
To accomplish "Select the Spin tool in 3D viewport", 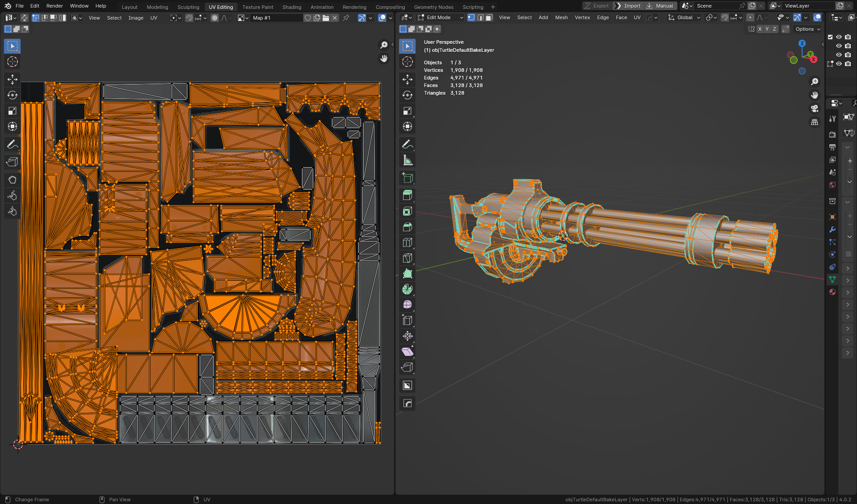I will [407, 290].
